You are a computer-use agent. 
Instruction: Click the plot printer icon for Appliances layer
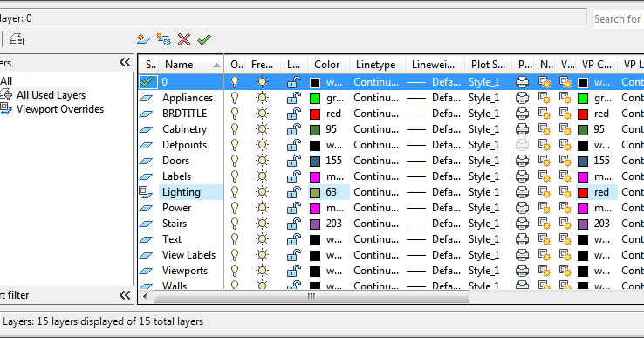point(522,98)
